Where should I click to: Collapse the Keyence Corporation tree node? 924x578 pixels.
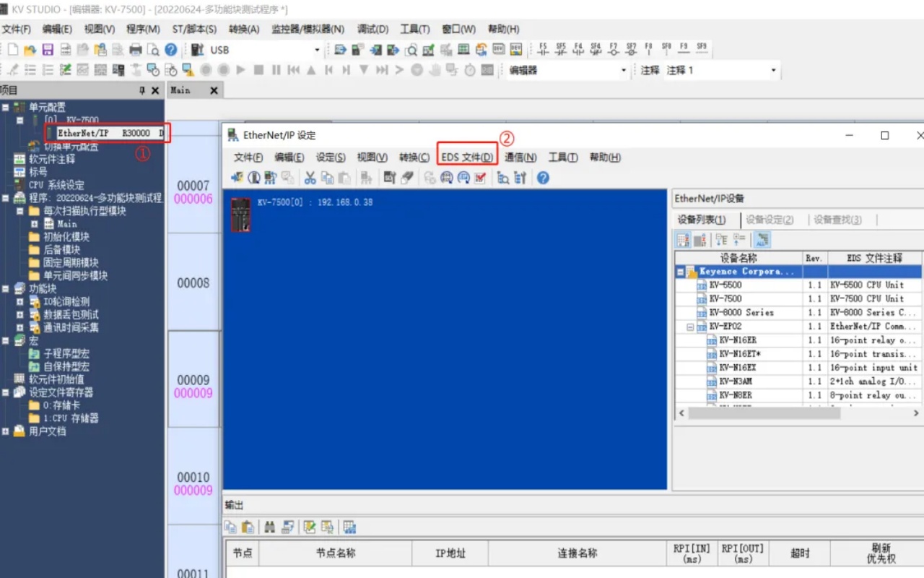point(680,272)
